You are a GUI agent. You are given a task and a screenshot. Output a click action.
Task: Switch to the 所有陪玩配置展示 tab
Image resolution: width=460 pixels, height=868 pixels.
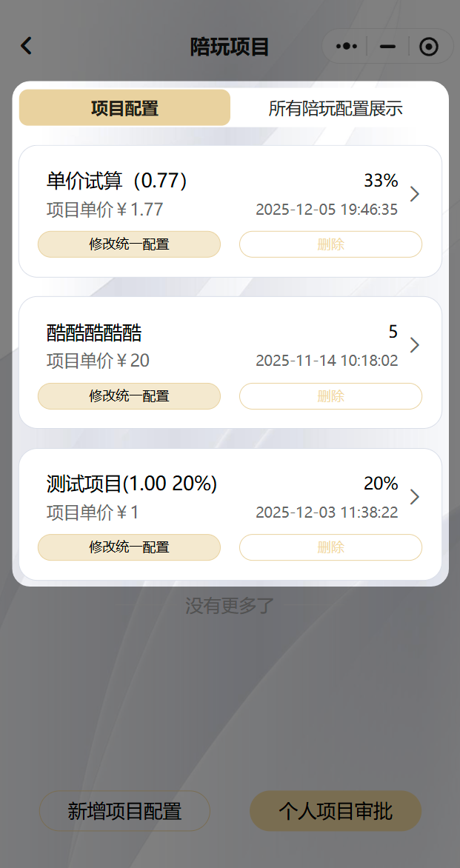tap(336, 107)
